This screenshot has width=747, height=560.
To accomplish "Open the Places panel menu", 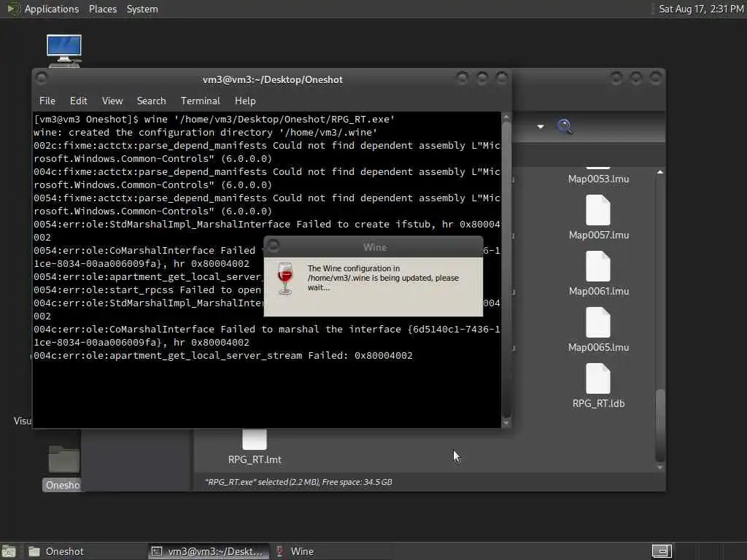I will (x=102, y=9).
